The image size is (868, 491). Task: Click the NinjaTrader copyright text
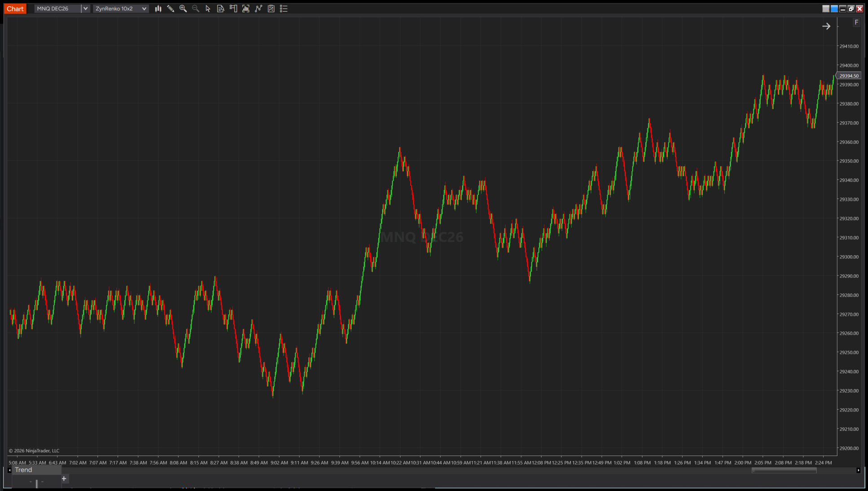(34, 451)
